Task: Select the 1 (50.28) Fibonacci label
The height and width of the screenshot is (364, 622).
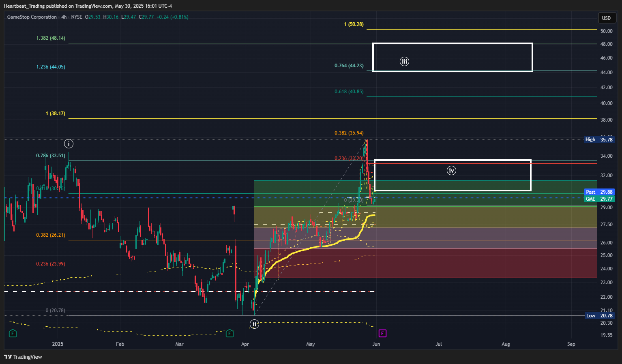Action: click(354, 24)
